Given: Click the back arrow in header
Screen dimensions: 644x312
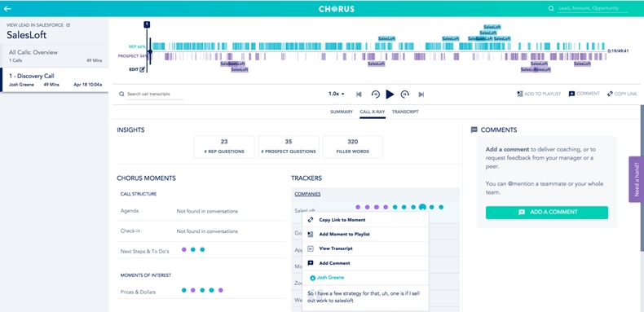Looking at the screenshot, I should 7,9.
